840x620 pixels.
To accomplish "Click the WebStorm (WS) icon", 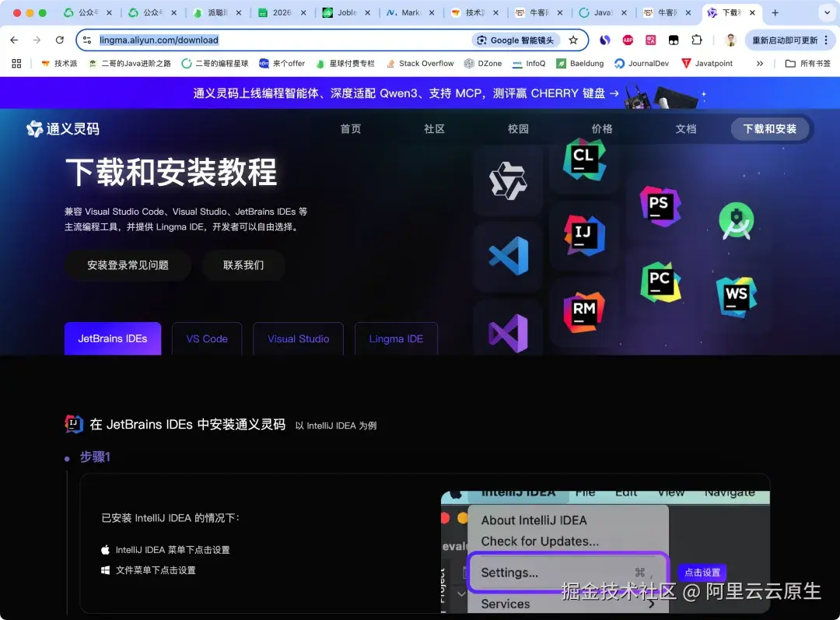I will tap(735, 296).
